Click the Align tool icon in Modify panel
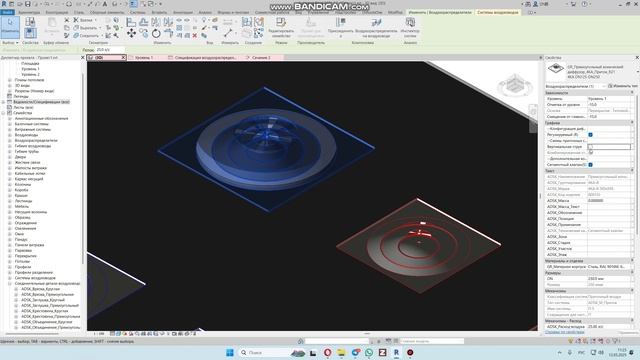This screenshot has height=360, width=640. pyautogui.click(x=131, y=22)
